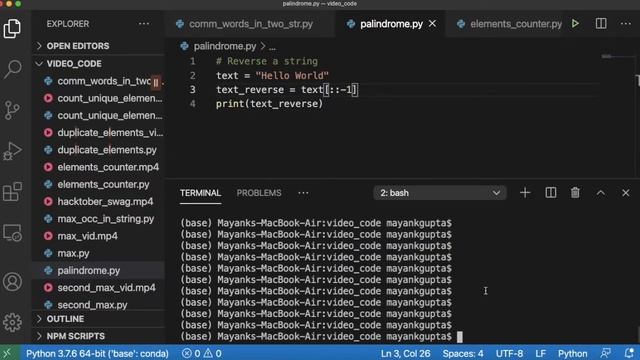Open hacktober_swag.mp4 in explorer
Image resolution: width=640 pixels, height=360 pixels.
[98, 202]
